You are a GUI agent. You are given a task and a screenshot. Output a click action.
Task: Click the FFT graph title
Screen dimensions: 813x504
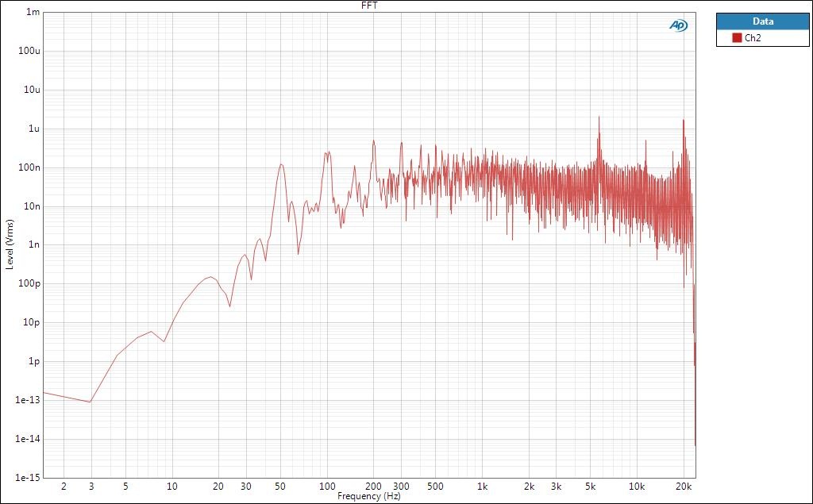pos(369,6)
